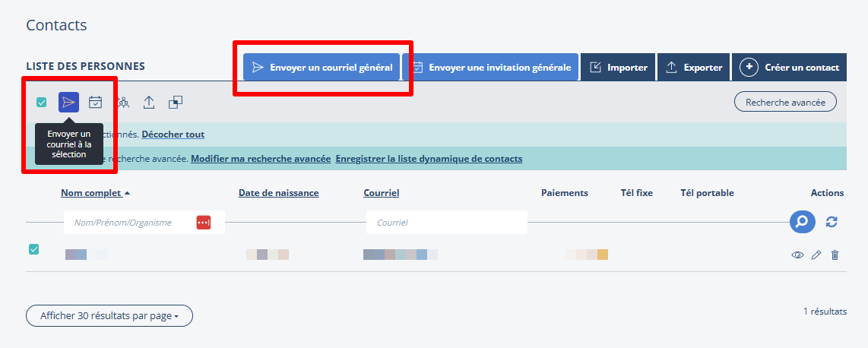Open the Afficher 30 résultats par page dropdown
The width and height of the screenshot is (868, 348).
109,316
